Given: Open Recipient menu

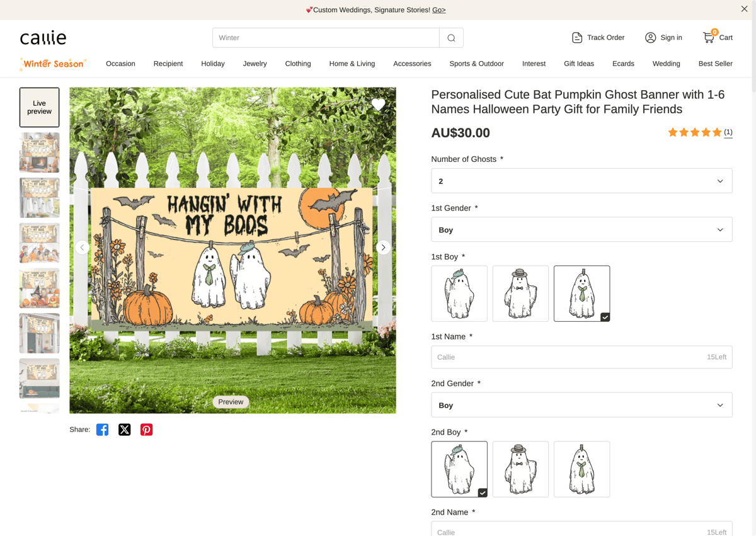Looking at the screenshot, I should pyautogui.click(x=168, y=64).
